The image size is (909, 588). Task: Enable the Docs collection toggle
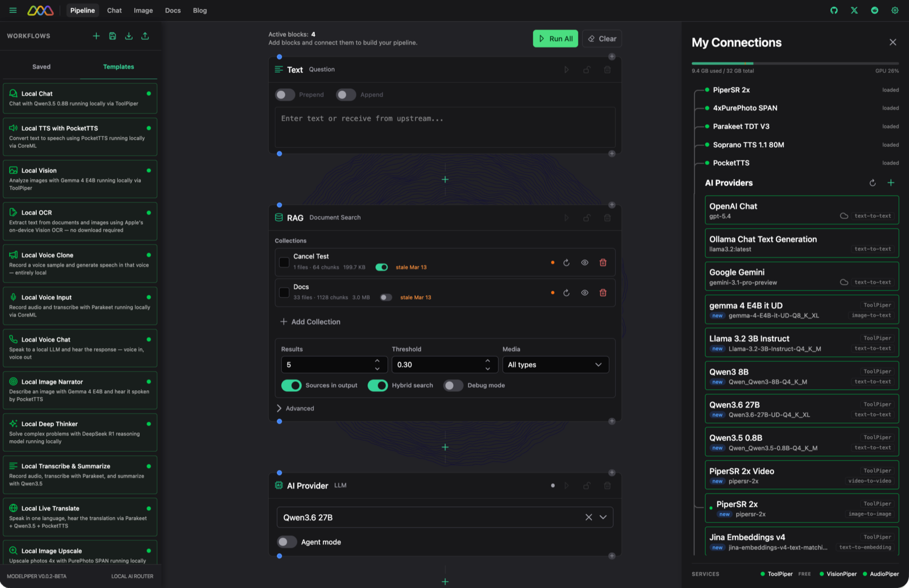tap(386, 297)
